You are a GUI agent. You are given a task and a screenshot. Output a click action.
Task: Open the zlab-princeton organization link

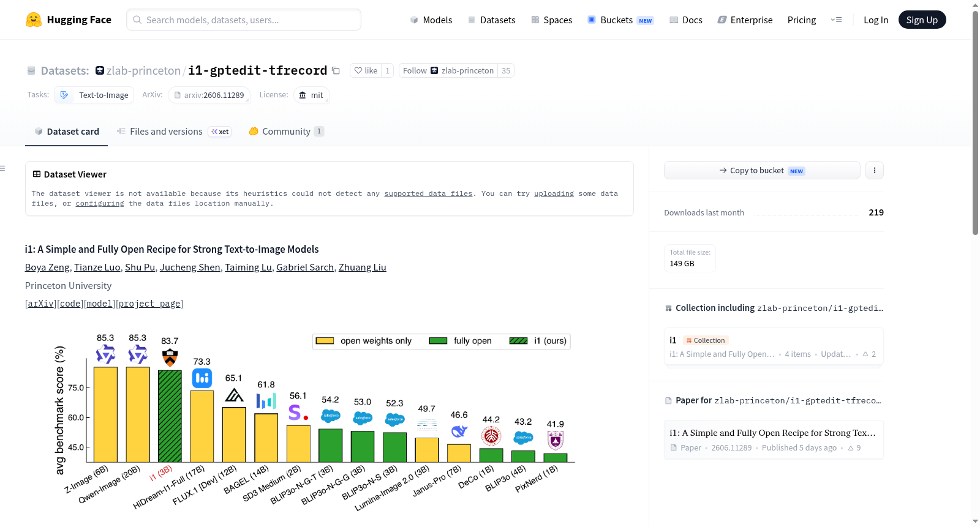coord(143,70)
